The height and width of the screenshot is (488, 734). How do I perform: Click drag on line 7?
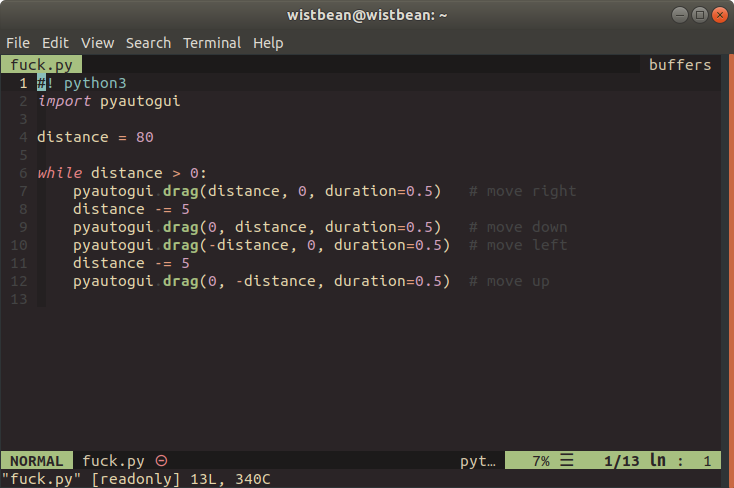coord(181,191)
